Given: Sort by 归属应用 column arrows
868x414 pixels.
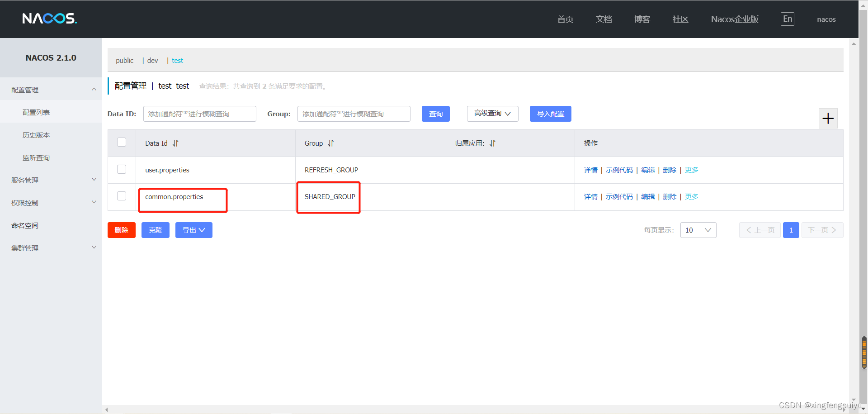Looking at the screenshot, I should point(492,143).
